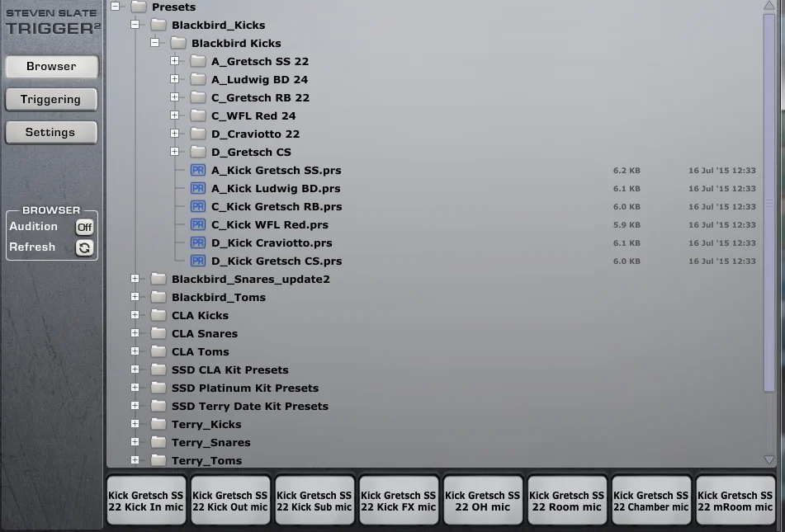The image size is (785, 532).
Task: Select the Kick Gretsch SS 22 Kick FX mic slot
Action: point(399,501)
